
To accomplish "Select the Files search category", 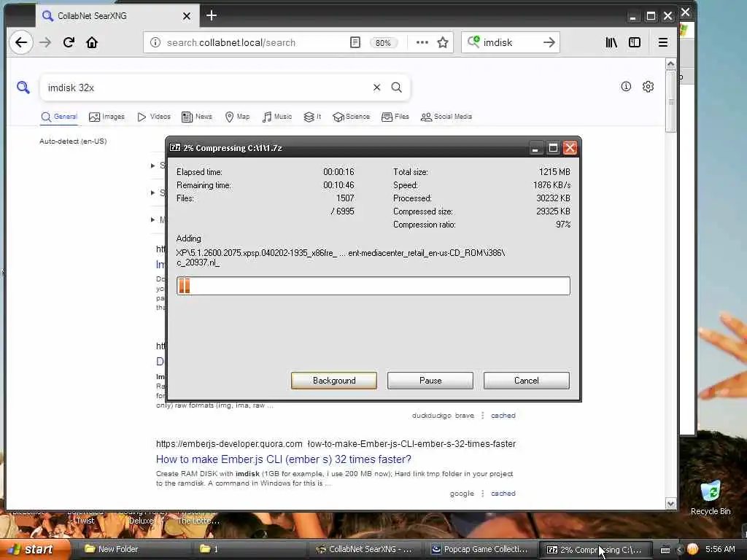I will (x=395, y=117).
